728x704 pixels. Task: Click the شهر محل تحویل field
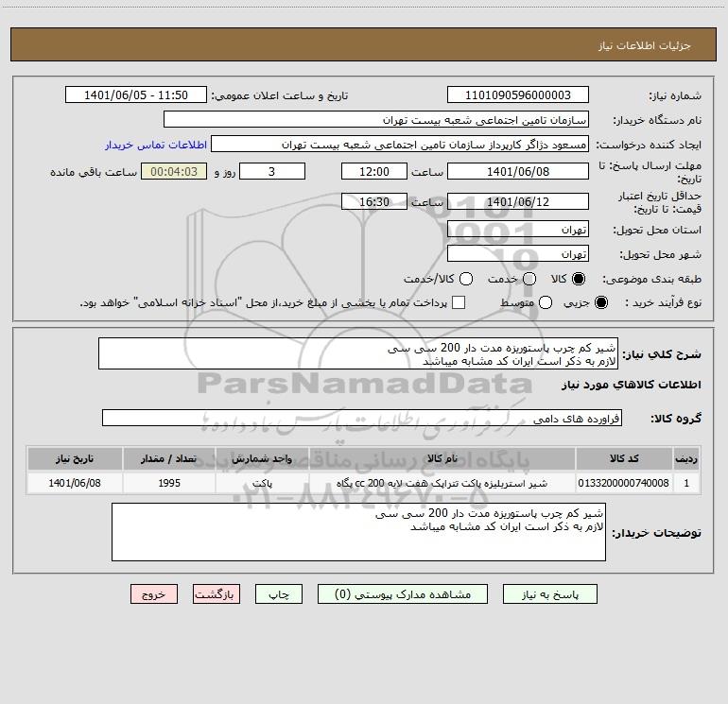[x=518, y=253]
